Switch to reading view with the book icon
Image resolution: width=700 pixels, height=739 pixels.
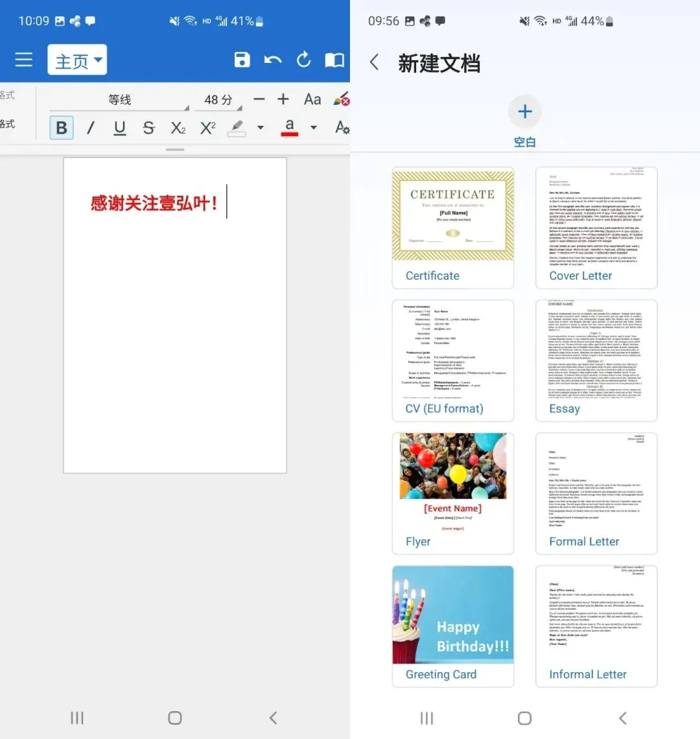pyautogui.click(x=334, y=60)
